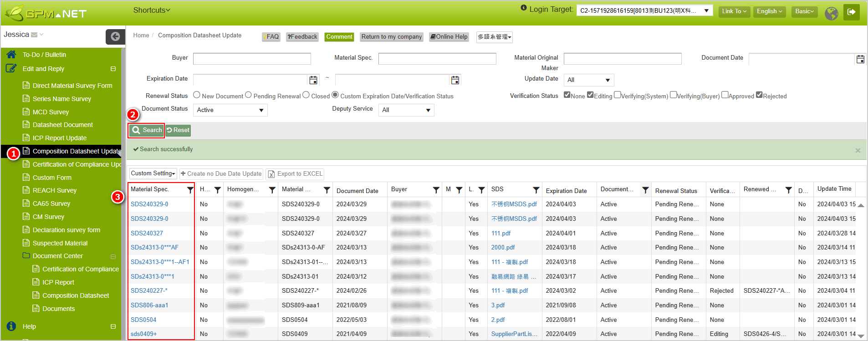The image size is (868, 341).
Task: Open Custom Setting dropdown
Action: (153, 173)
